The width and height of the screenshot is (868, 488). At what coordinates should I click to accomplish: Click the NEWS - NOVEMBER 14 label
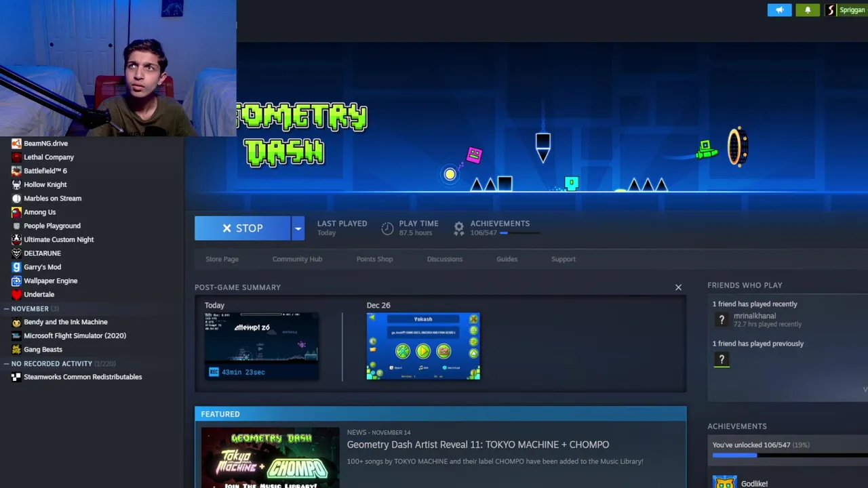tap(379, 432)
